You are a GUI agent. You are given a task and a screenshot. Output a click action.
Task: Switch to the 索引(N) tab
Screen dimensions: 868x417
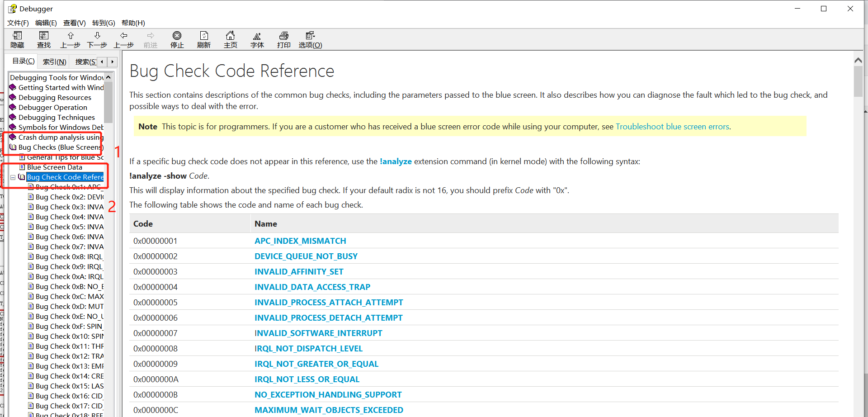(55, 62)
